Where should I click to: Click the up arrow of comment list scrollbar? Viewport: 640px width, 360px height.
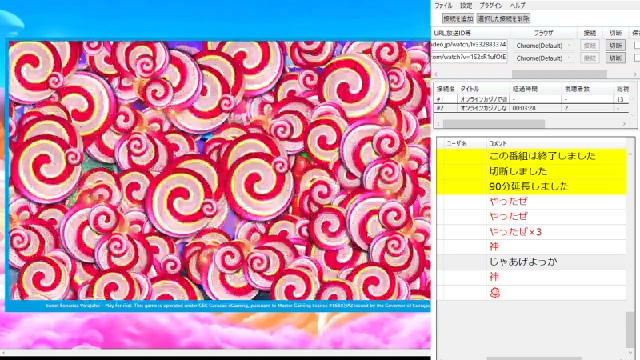point(630,154)
